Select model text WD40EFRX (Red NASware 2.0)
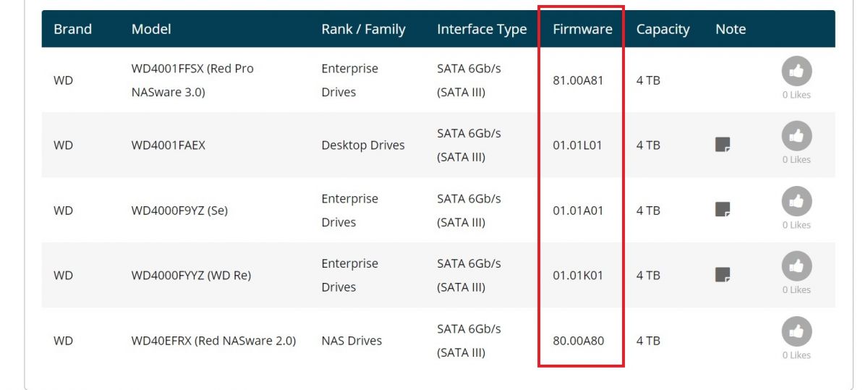 pyautogui.click(x=213, y=341)
